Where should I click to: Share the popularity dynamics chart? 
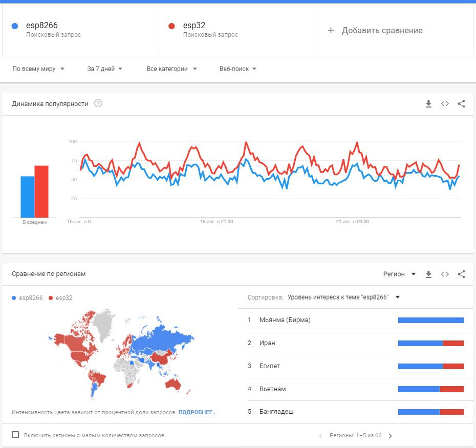[461, 104]
